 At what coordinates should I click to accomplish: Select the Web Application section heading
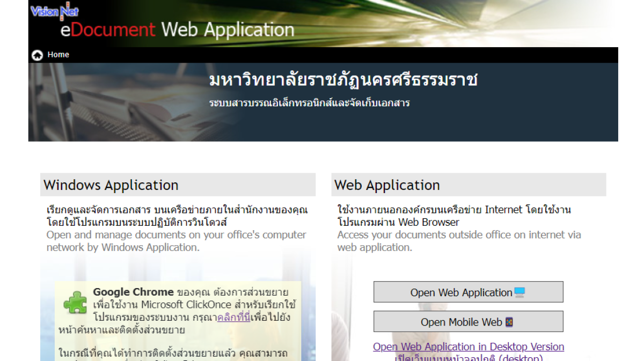click(387, 185)
